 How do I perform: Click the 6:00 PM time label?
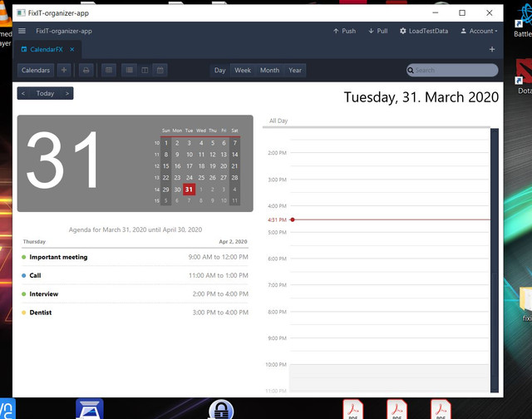point(277,259)
